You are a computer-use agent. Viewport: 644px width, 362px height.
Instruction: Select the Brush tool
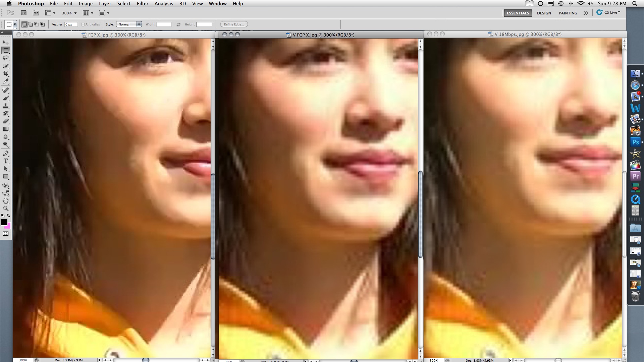click(x=6, y=98)
